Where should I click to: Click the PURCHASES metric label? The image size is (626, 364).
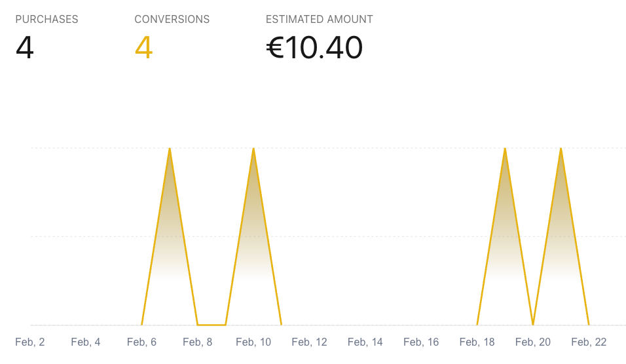[46, 20]
